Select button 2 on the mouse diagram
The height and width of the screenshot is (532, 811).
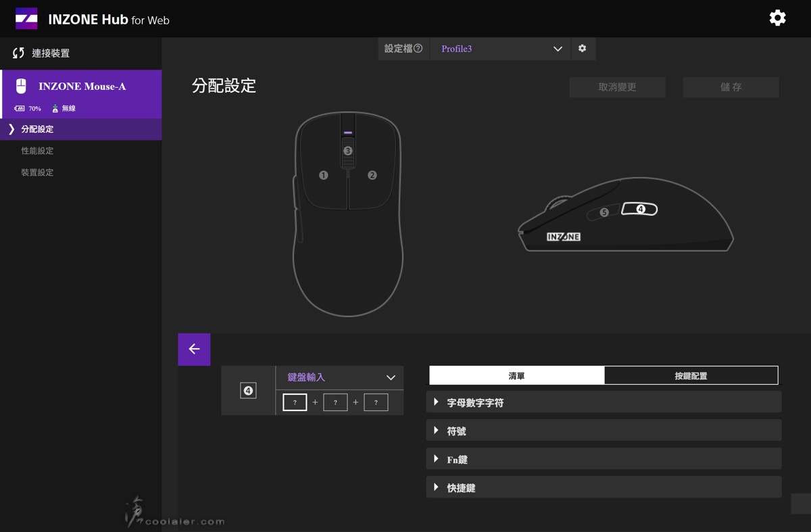coord(372,175)
